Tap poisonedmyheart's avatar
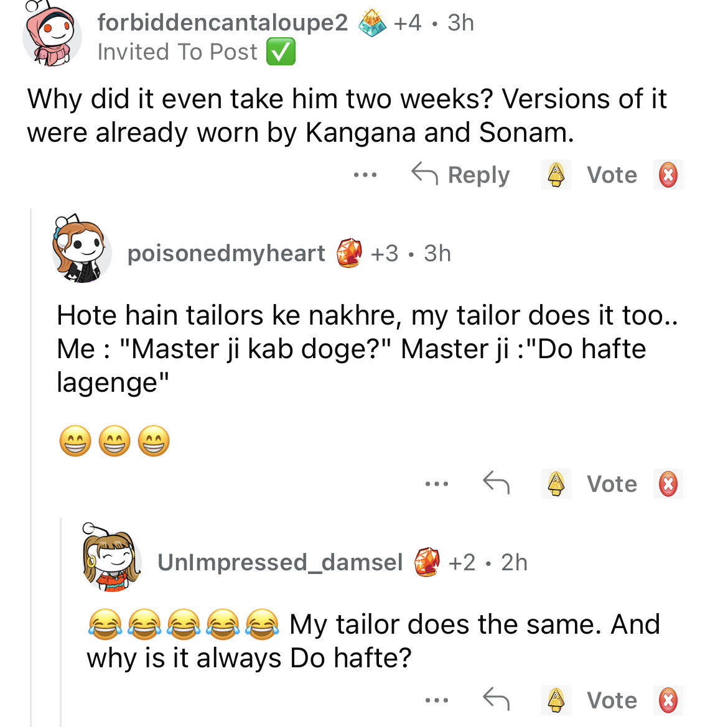Screen dimensions: 728x727 tap(81, 251)
